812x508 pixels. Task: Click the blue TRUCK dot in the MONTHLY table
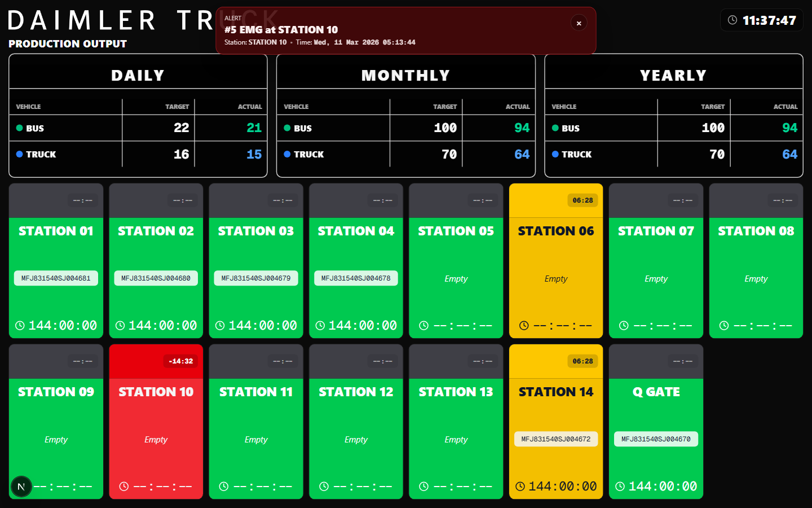coord(288,154)
